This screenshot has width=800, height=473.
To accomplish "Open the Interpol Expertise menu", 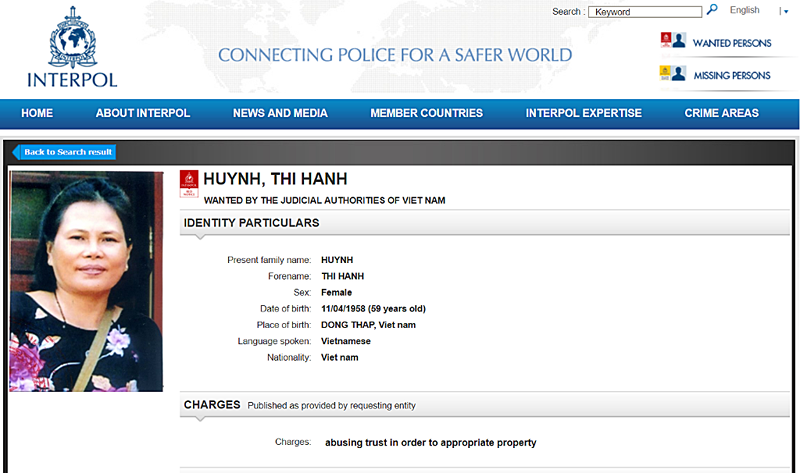I will click(x=583, y=114).
